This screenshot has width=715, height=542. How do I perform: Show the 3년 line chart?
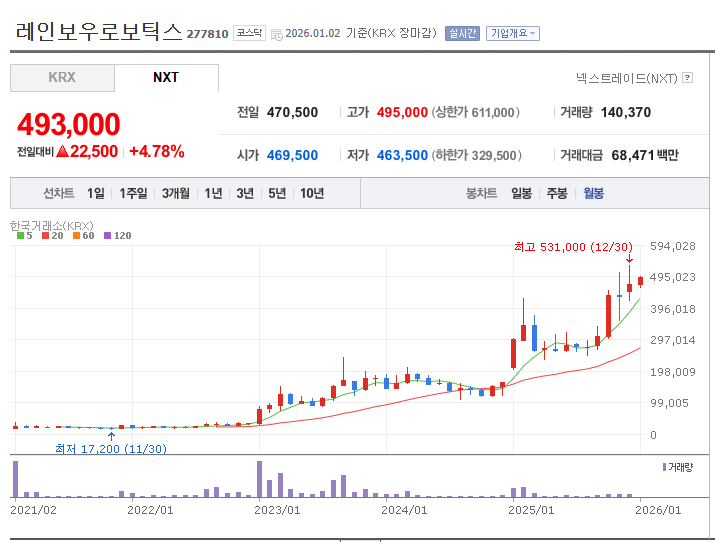(245, 193)
